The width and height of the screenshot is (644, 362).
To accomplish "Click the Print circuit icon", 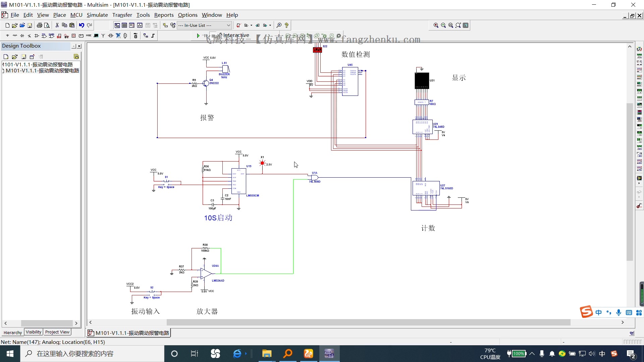I will 40,25.
